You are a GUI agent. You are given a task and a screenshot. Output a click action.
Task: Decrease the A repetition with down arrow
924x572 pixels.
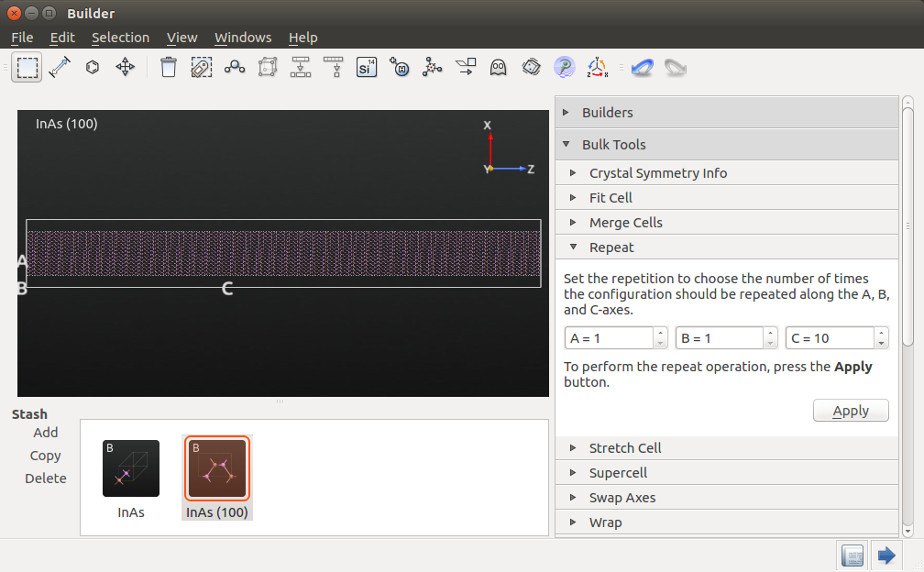[x=661, y=344]
